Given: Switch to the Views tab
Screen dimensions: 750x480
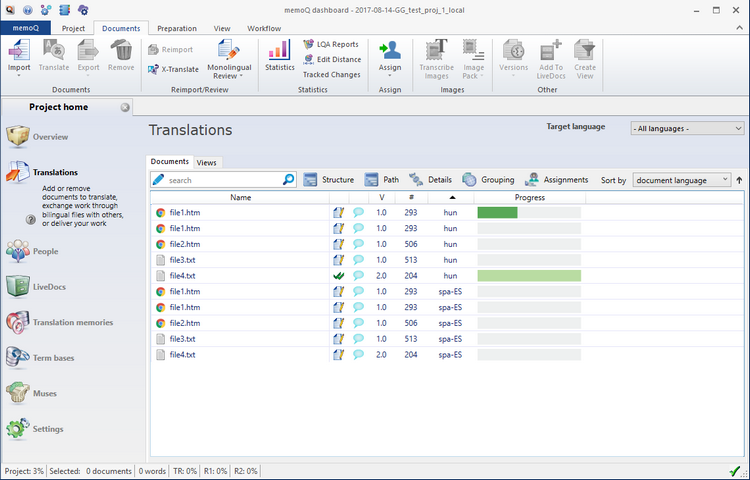Looking at the screenshot, I should [x=207, y=162].
